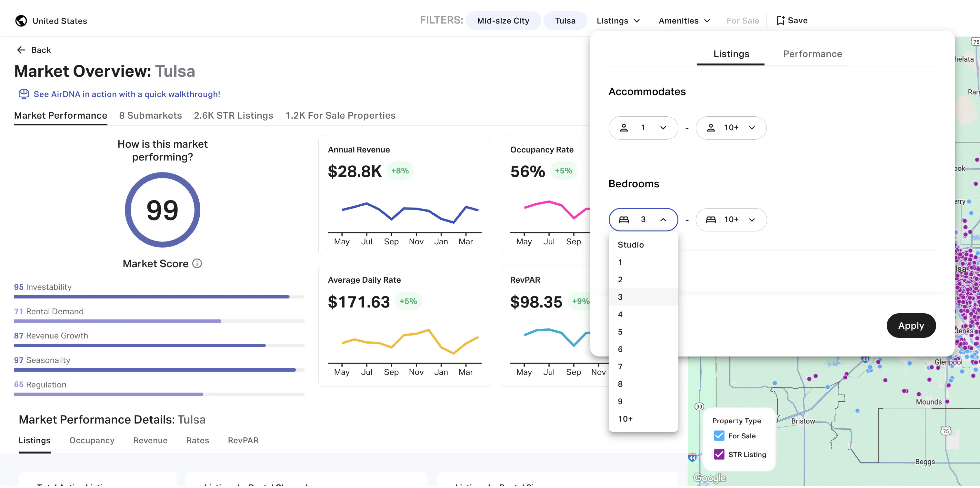Select 3 bedrooms highlighted option
Screen dimensions: 980x488
(643, 298)
